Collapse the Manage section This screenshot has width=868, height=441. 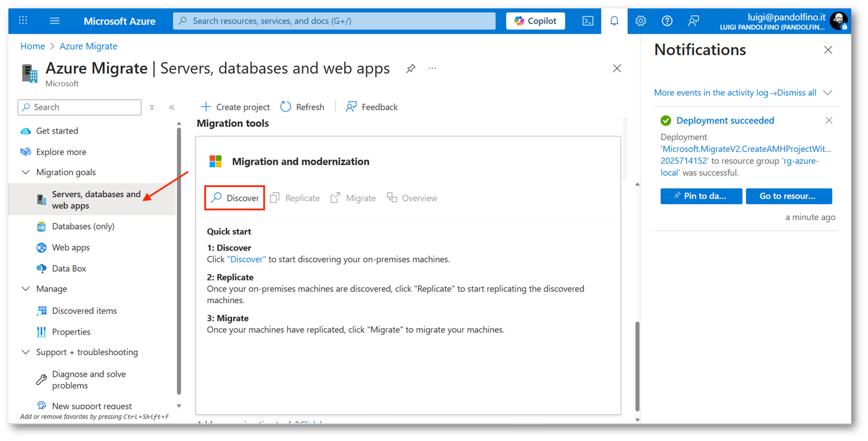click(x=26, y=289)
